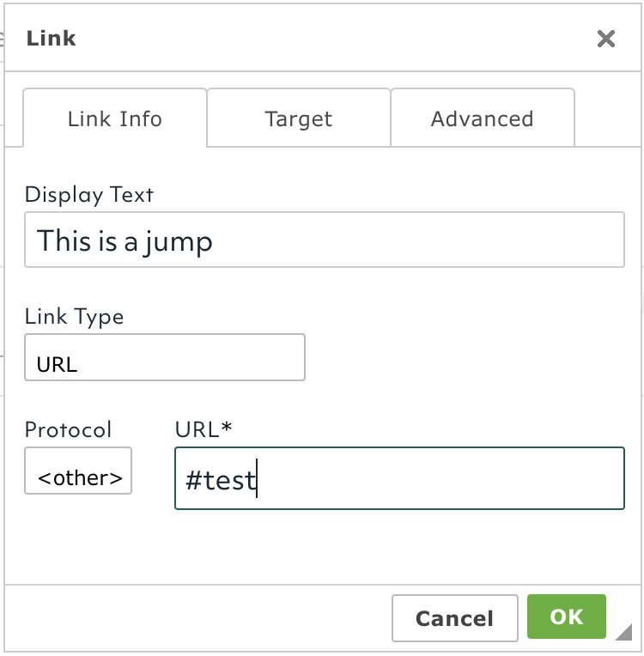Place cursor on "#test" text in URL
The image size is (644, 656).
[x=220, y=479]
